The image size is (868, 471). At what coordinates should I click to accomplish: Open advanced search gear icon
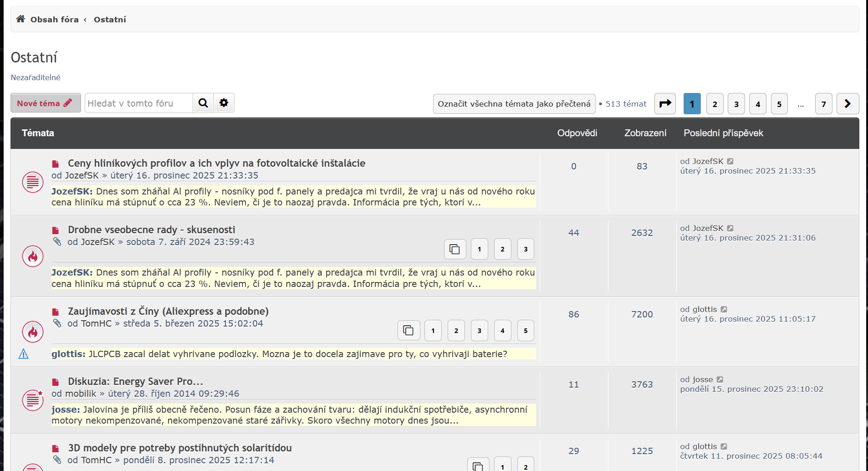224,103
